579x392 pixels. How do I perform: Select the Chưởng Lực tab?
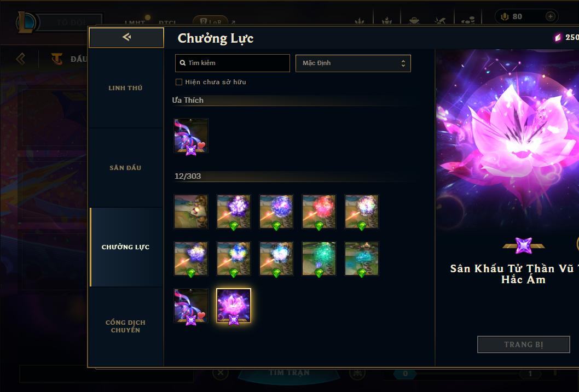point(125,247)
